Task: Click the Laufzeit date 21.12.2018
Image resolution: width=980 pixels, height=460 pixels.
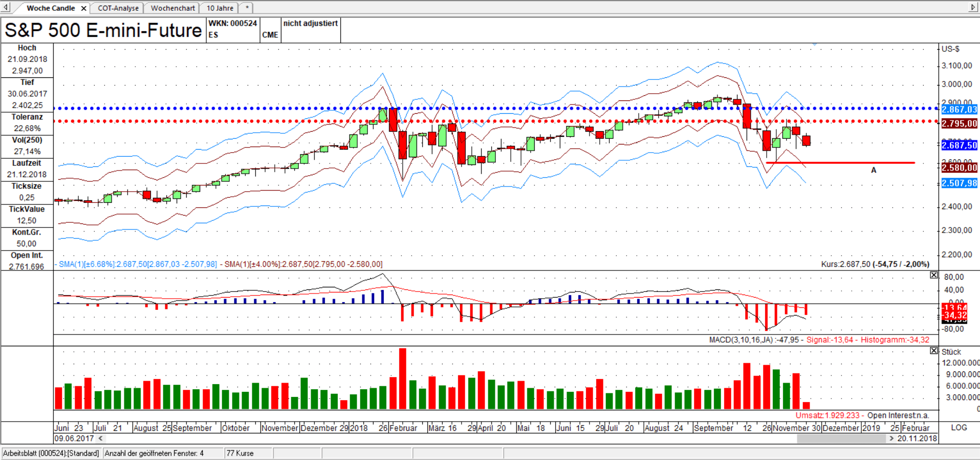Action: click(x=27, y=174)
